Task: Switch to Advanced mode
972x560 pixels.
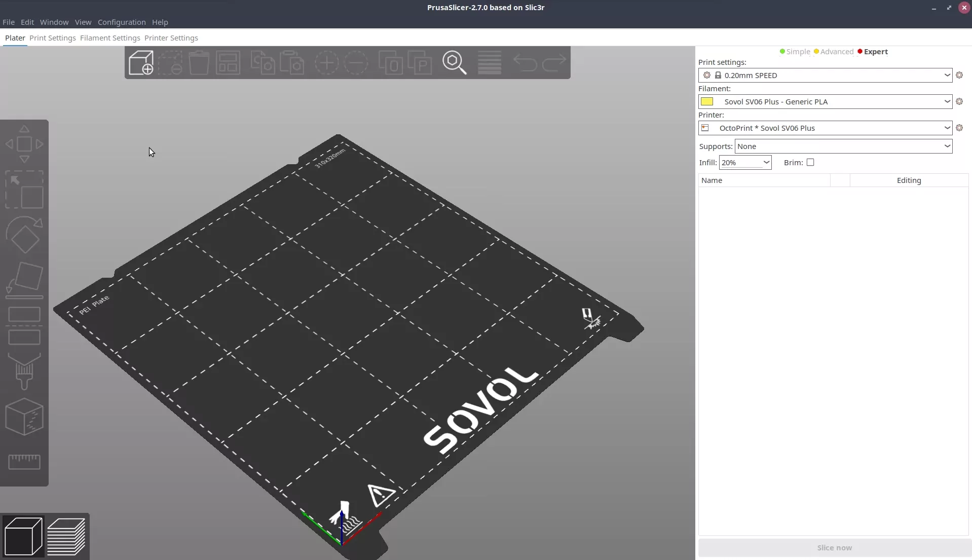Action: click(834, 52)
